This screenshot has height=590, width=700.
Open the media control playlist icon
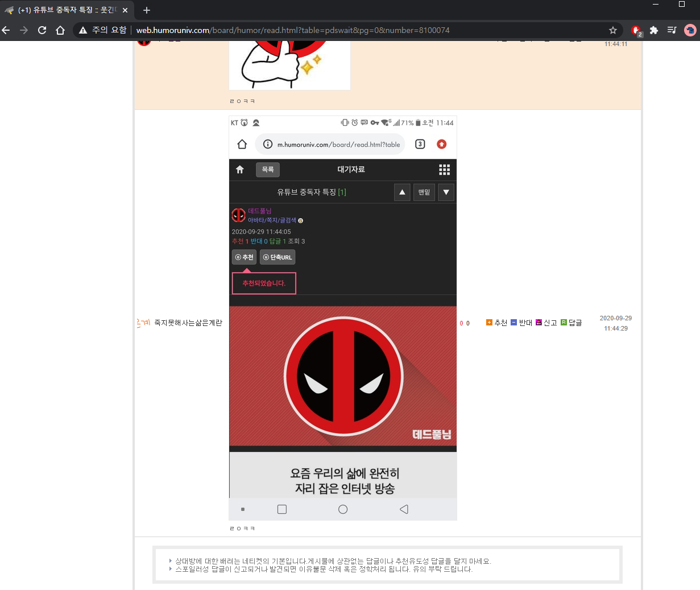point(672,30)
